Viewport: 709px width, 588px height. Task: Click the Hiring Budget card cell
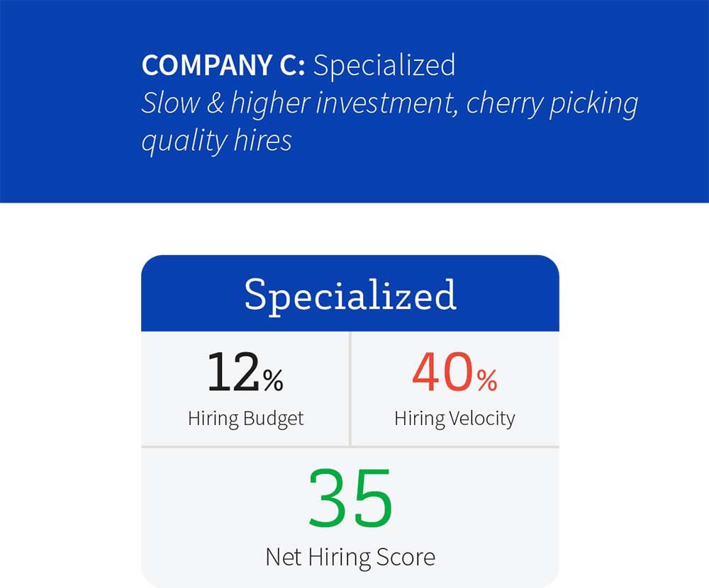(x=245, y=389)
